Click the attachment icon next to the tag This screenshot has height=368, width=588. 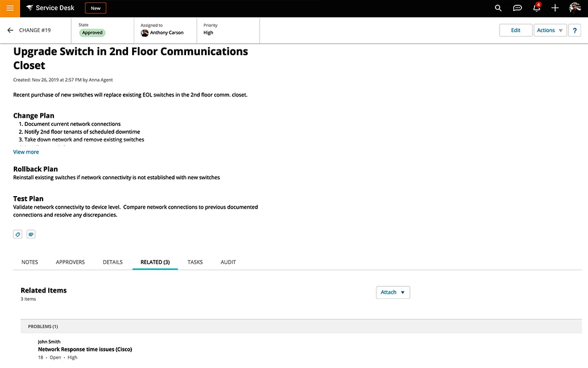tap(31, 234)
